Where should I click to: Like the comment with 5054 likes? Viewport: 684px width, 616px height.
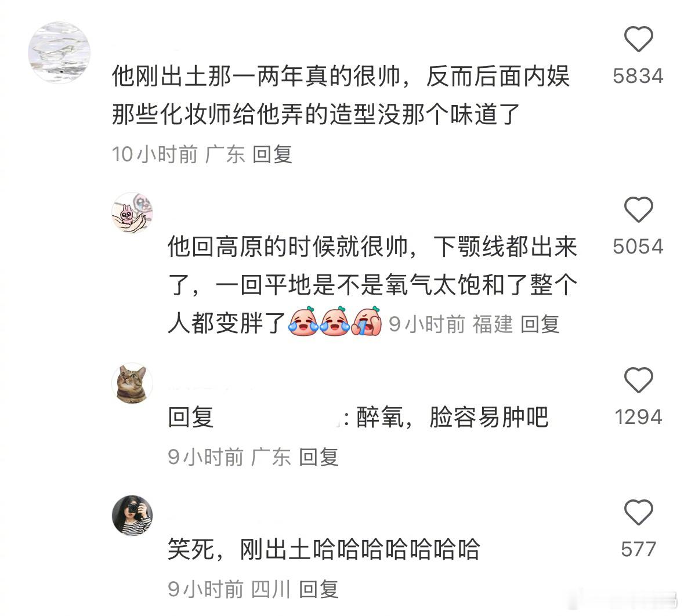coord(638,210)
